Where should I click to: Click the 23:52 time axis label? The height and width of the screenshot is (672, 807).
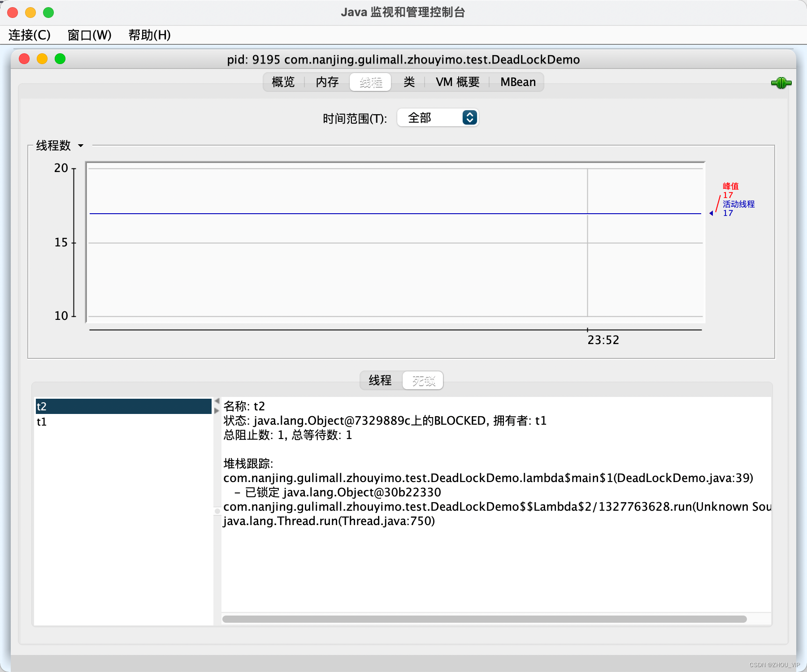click(603, 340)
